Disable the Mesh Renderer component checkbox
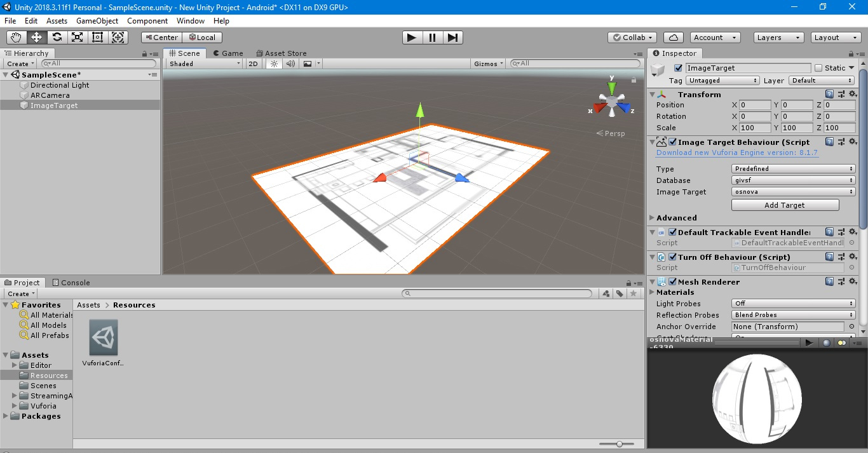The height and width of the screenshot is (453, 868). pos(672,281)
